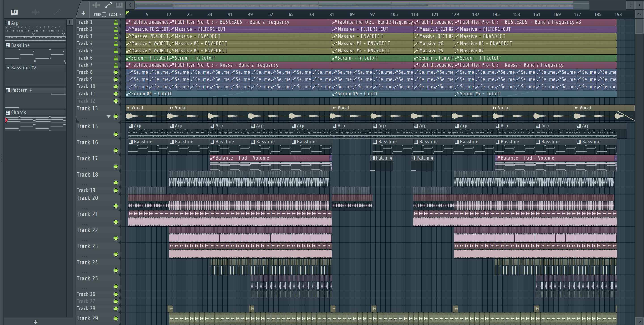644x325 pixels.
Task: Unlock Track 1 via its lock icon
Action: click(116, 22)
